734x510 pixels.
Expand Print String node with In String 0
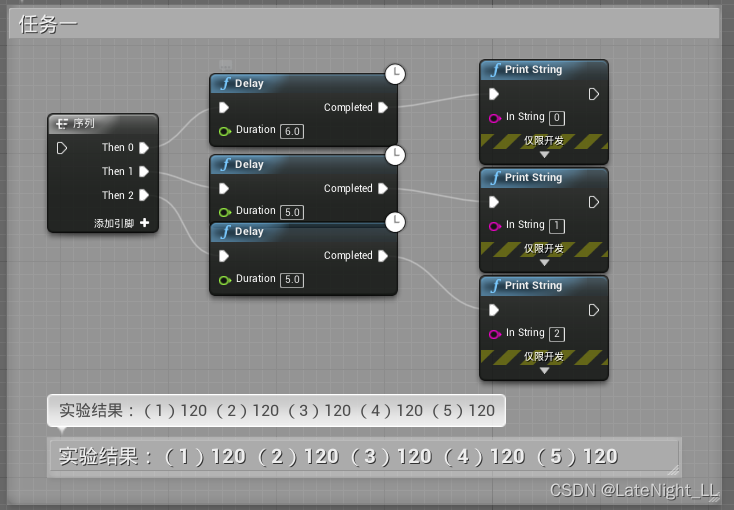544,155
